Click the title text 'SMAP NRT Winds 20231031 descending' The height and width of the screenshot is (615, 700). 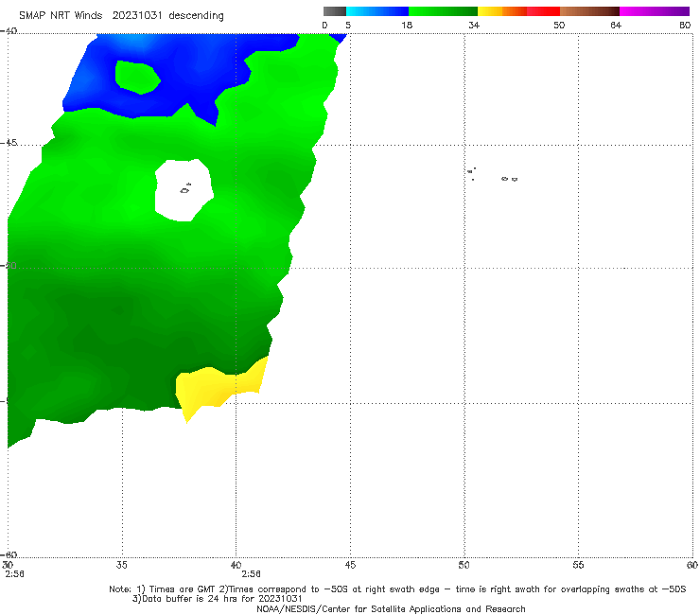point(121,16)
